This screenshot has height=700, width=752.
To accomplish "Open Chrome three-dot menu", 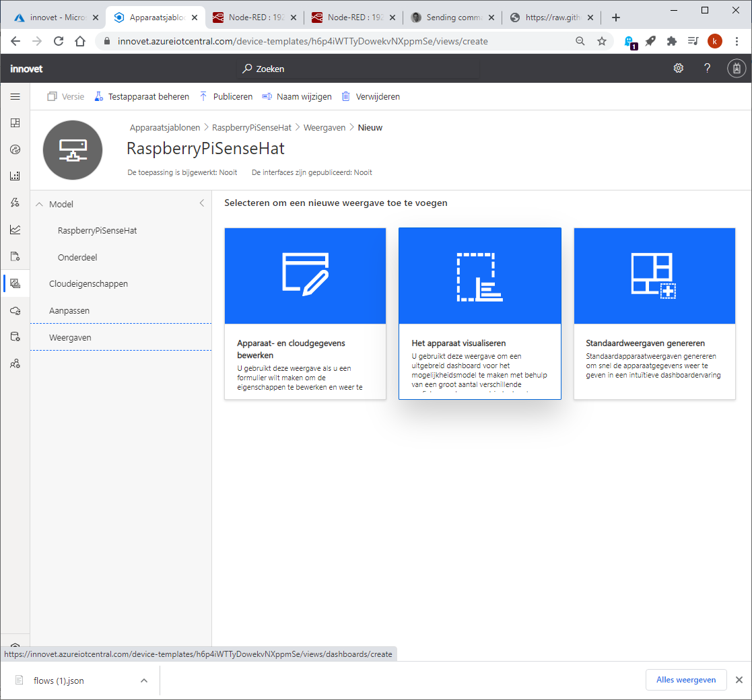I will coord(737,41).
